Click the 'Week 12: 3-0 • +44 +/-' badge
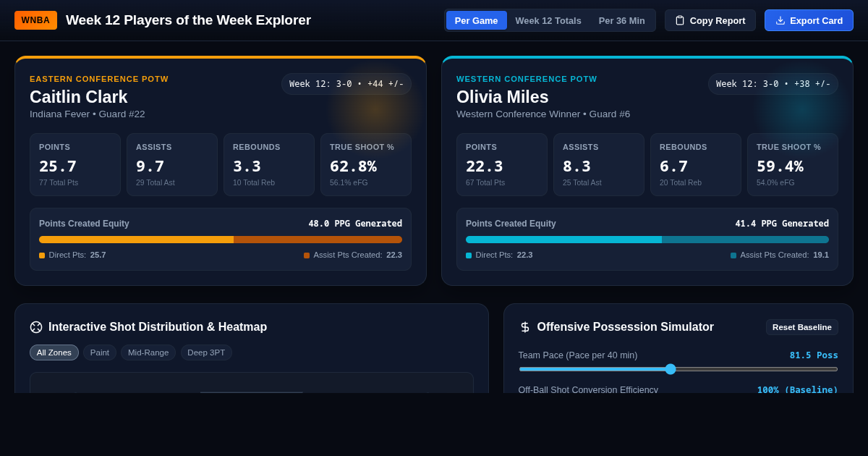Image resolution: width=868 pixels, height=456 pixels. pos(346,84)
